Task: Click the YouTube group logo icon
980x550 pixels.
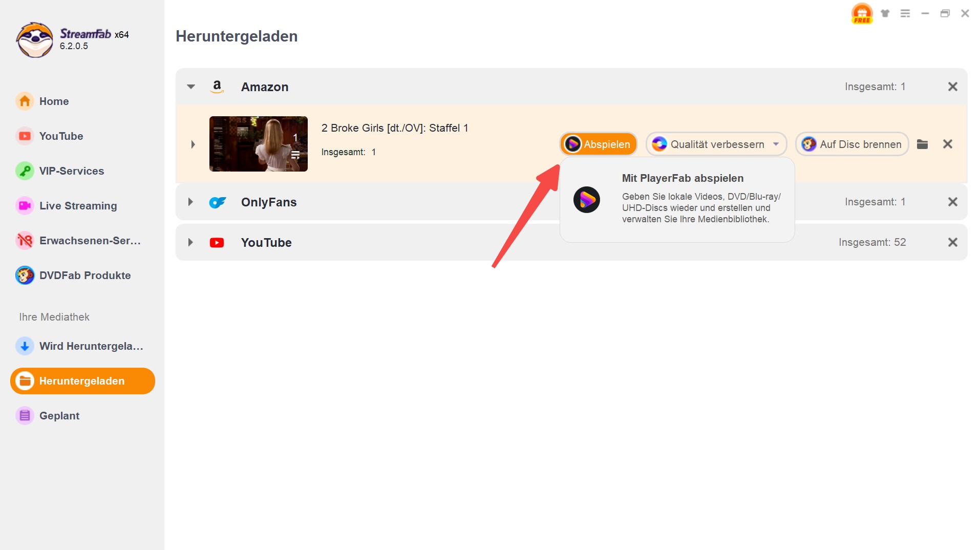Action: [x=217, y=243]
